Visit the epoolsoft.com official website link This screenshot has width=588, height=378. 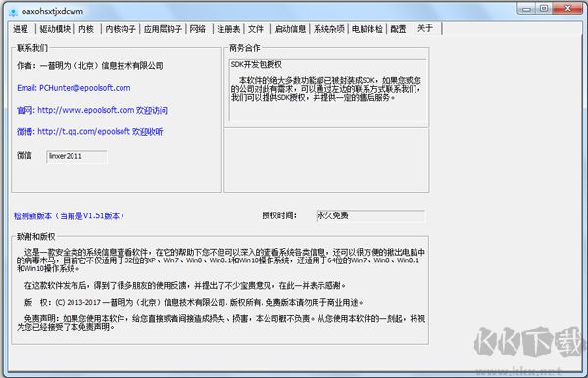pos(92,110)
